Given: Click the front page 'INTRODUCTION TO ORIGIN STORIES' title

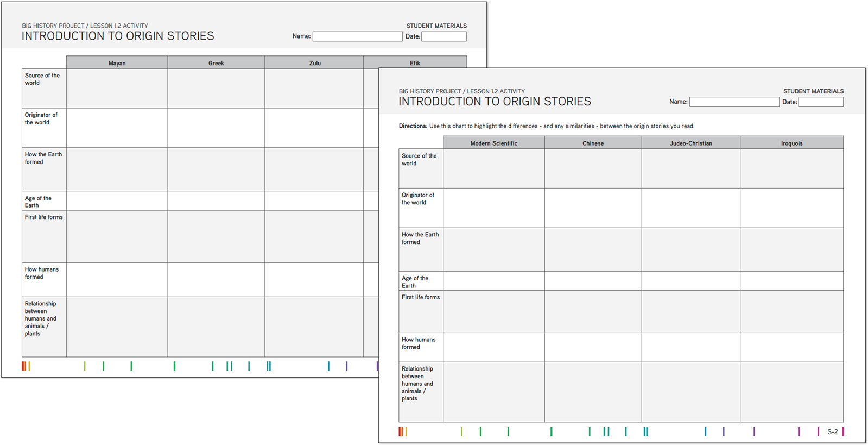Looking at the screenshot, I should pyautogui.click(x=495, y=102).
